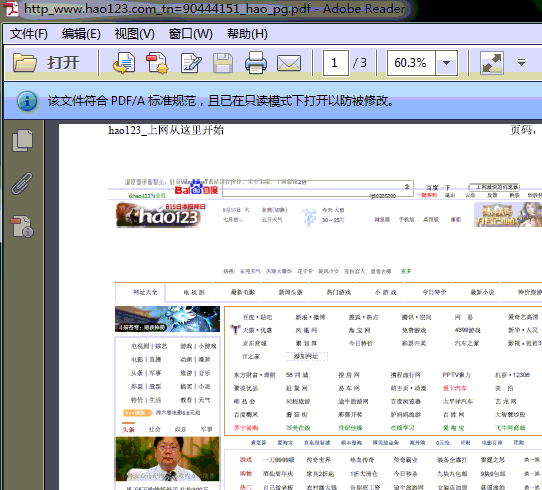Open the PDF standards info panel icon
Image resolution: width=542 pixels, height=490 pixels.
(x=22, y=227)
